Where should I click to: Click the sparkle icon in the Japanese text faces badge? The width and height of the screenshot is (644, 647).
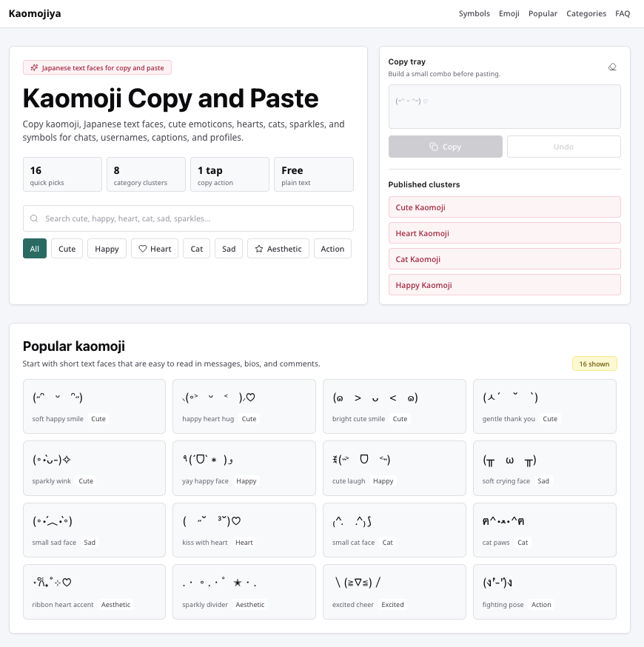click(34, 67)
